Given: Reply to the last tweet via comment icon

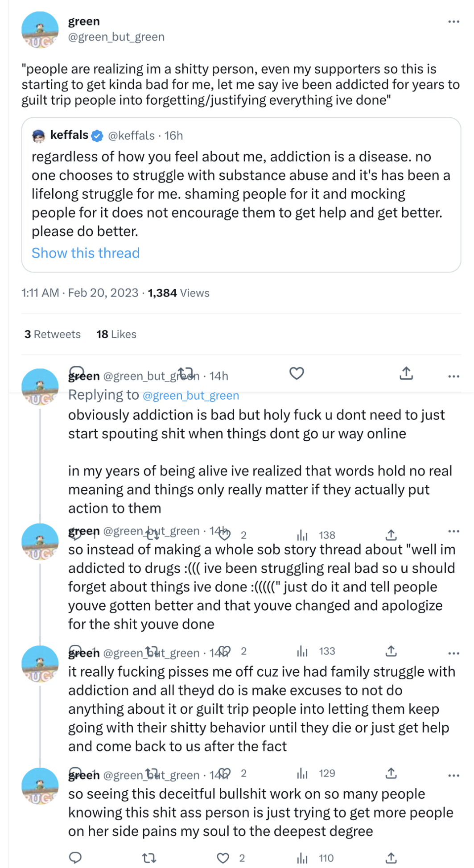Looking at the screenshot, I should coord(75,858).
